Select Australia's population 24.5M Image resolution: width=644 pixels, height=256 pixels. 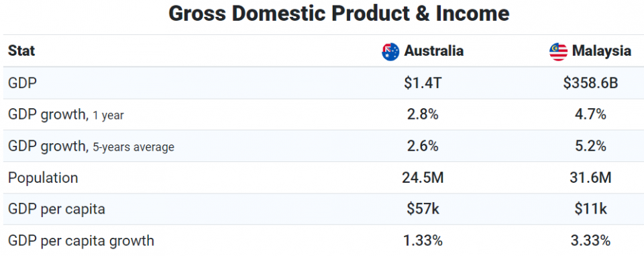423,178
